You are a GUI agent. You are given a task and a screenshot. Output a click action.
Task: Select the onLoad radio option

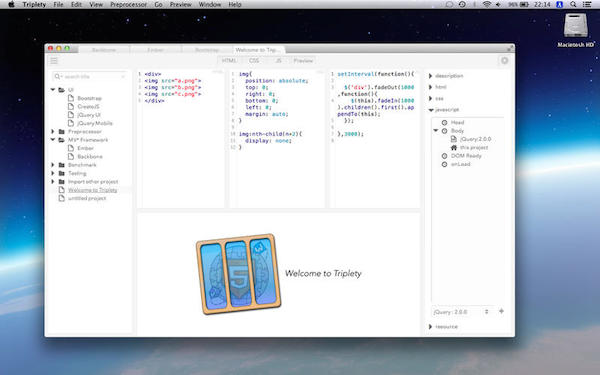click(x=444, y=164)
